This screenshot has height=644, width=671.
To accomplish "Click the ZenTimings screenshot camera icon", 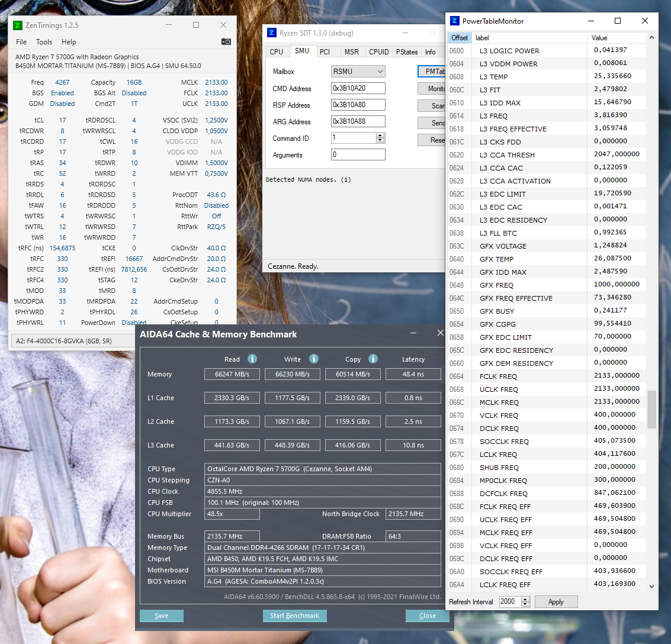I will tap(226, 41).
